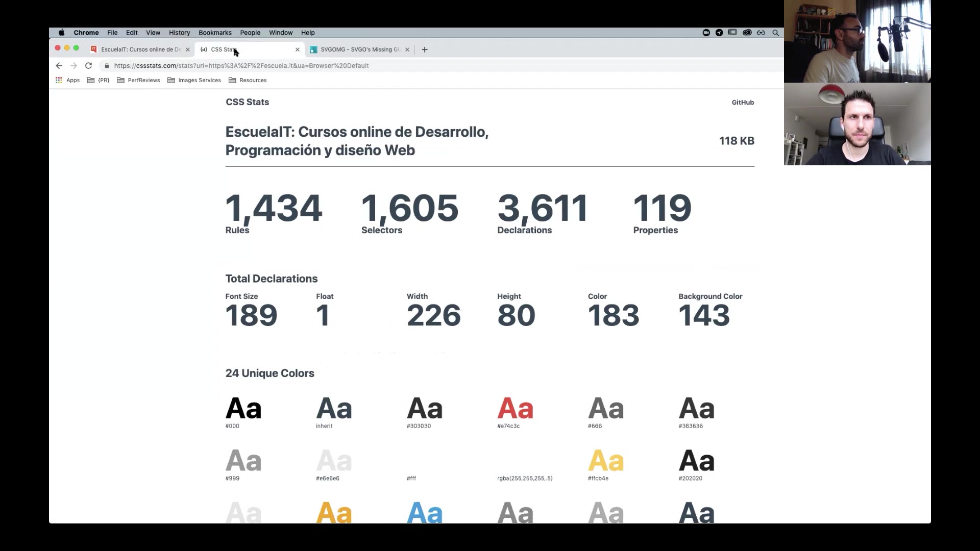Viewport: 980px width, 551px height.
Task: Open the {PR} bookmarks folder
Action: tap(98, 80)
